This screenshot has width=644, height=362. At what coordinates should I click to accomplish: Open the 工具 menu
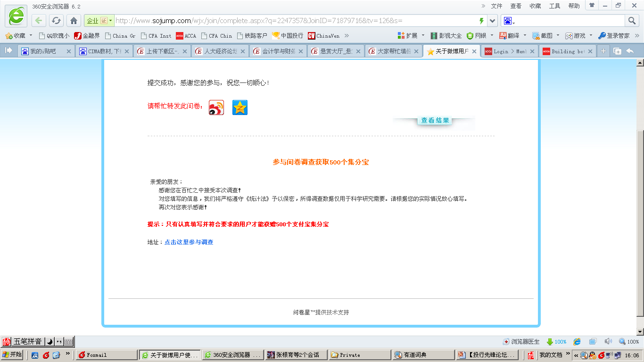coord(554,6)
